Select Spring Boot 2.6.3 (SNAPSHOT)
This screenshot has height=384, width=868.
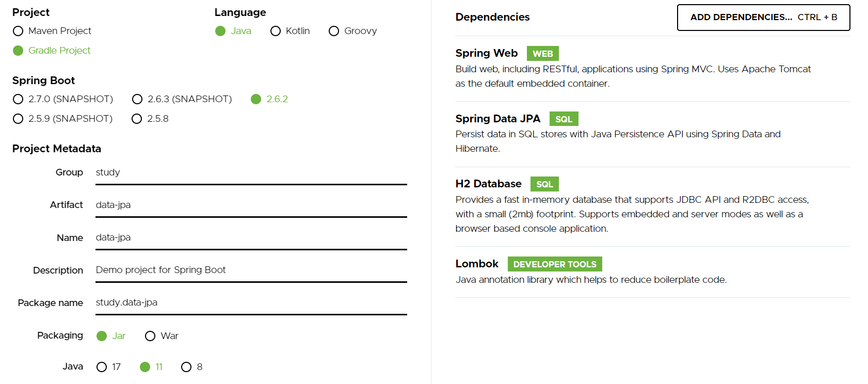[x=182, y=99]
